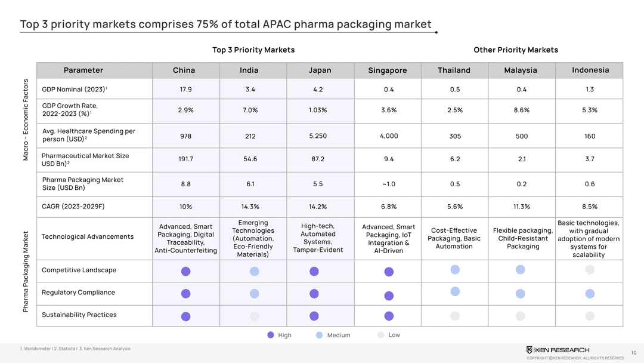Click Malaysia's Sustainability Practices low dot
The height and width of the screenshot is (363, 644).
[x=521, y=316]
